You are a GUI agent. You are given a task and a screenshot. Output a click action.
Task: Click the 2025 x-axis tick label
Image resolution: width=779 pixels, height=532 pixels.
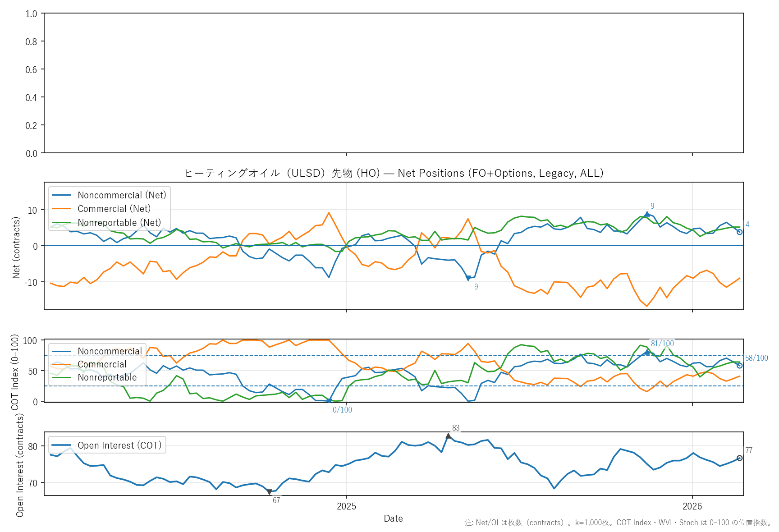click(346, 506)
